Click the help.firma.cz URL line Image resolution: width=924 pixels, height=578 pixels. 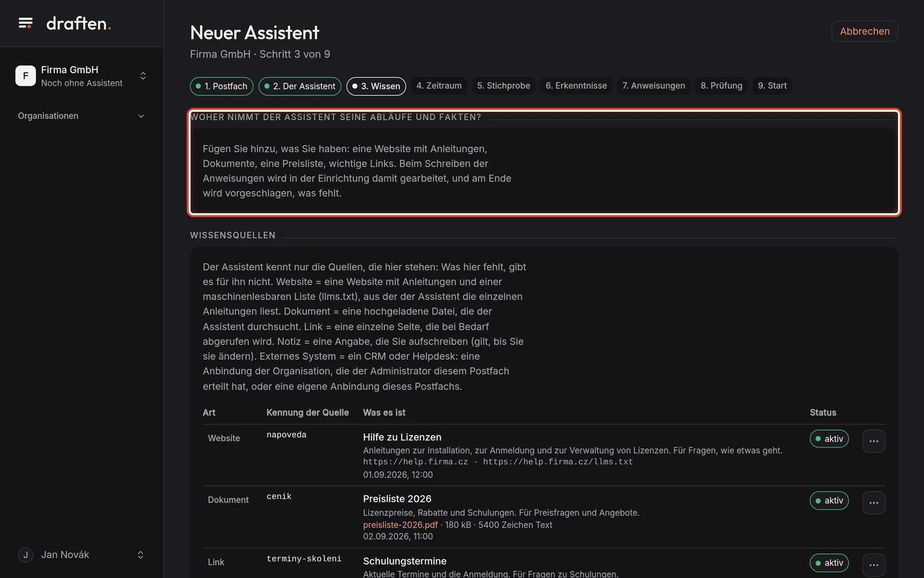coord(498,462)
